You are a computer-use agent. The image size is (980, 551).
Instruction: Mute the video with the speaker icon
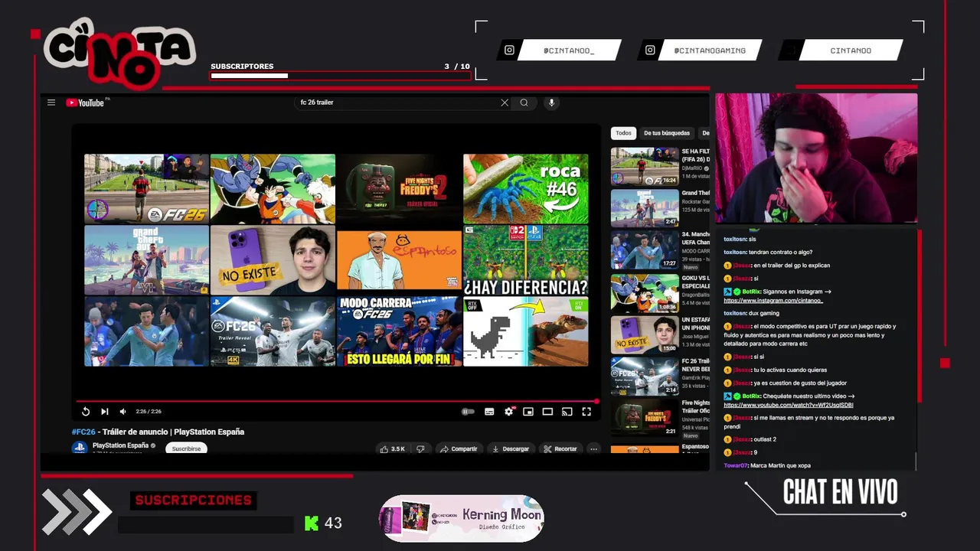pyautogui.click(x=122, y=412)
